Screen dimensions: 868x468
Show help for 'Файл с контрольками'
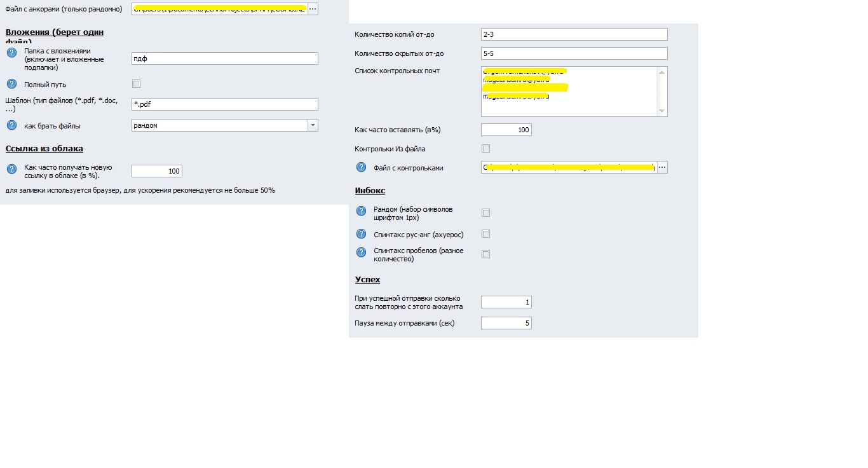point(361,167)
